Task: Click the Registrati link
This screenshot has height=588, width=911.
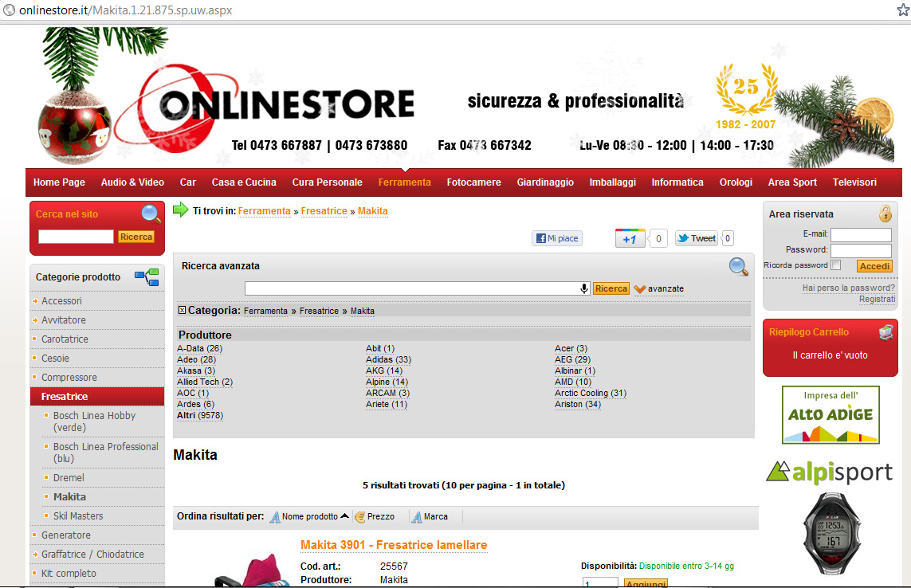Action: click(877, 300)
